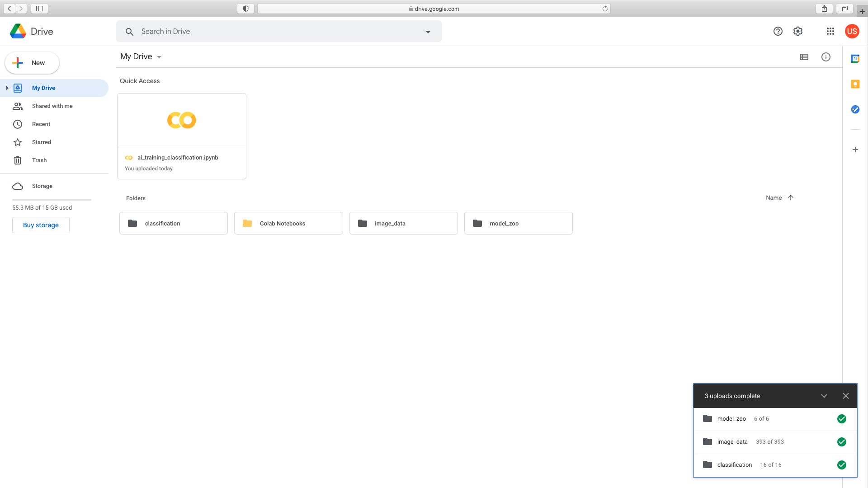Reverse sort direction with the arrow
The width and height of the screenshot is (868, 488).
pyautogui.click(x=791, y=197)
